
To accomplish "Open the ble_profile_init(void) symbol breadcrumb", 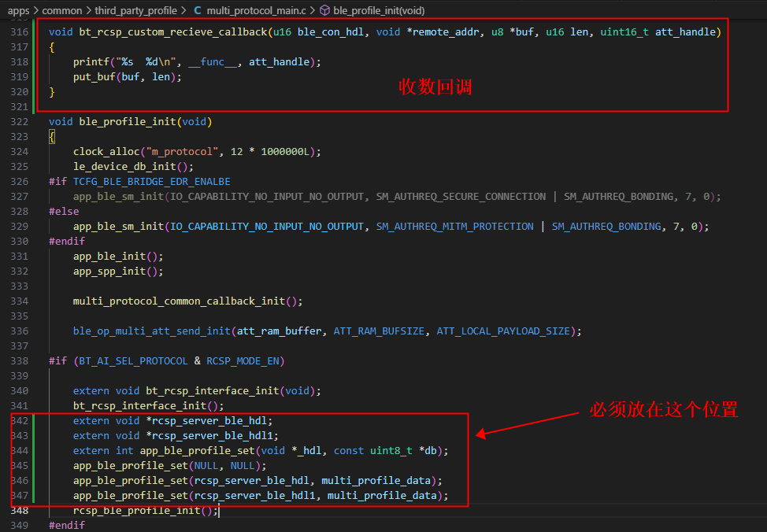I will click(x=379, y=10).
